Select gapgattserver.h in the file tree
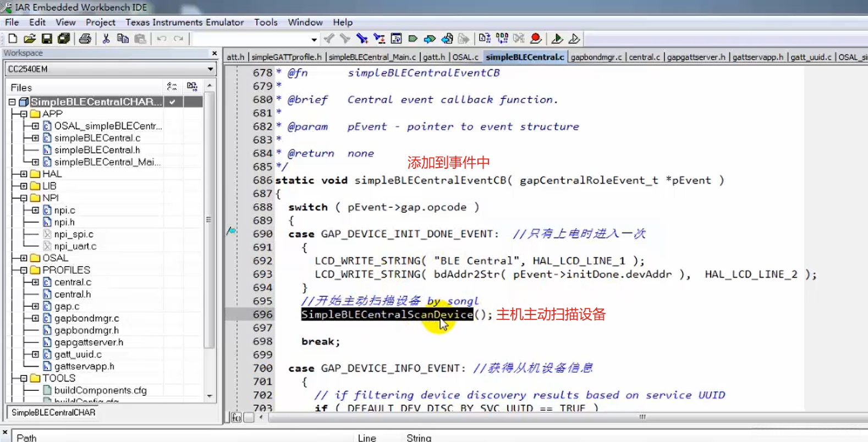Screen dimensions: 868x442 (89, 342)
